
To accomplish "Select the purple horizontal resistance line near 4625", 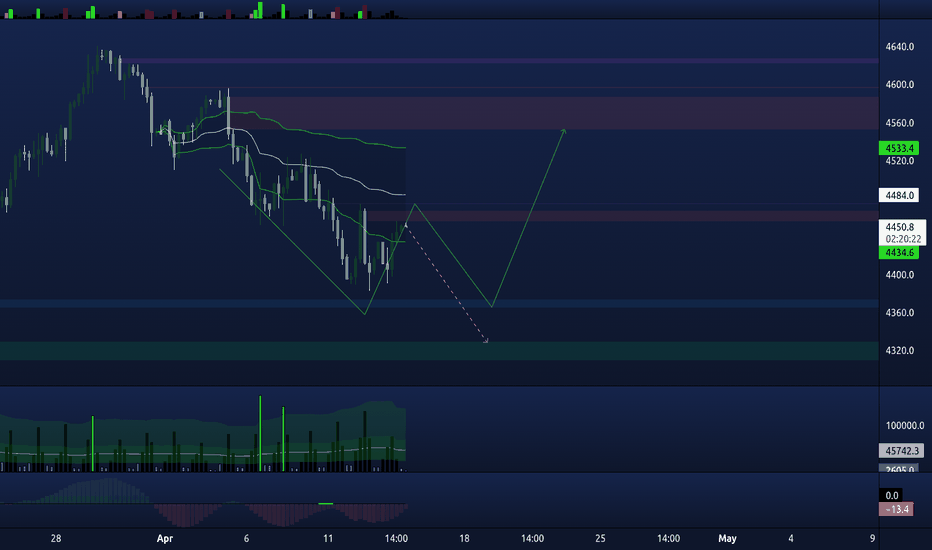I will [x=499, y=61].
